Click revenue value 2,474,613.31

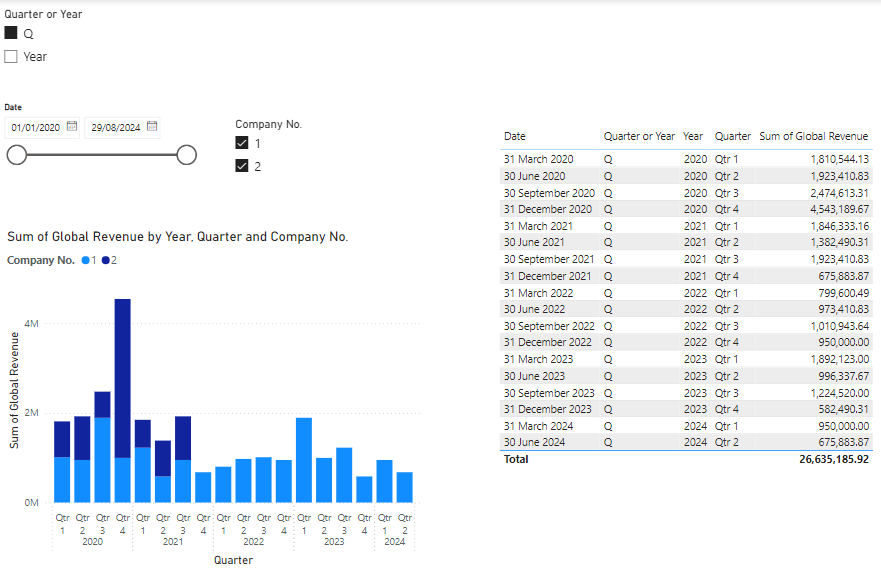839,193
